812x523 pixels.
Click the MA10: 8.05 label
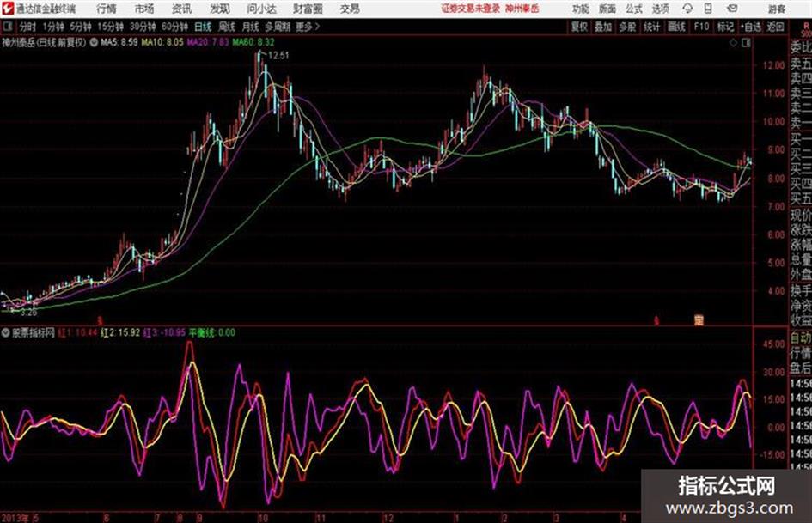pyautogui.click(x=162, y=42)
